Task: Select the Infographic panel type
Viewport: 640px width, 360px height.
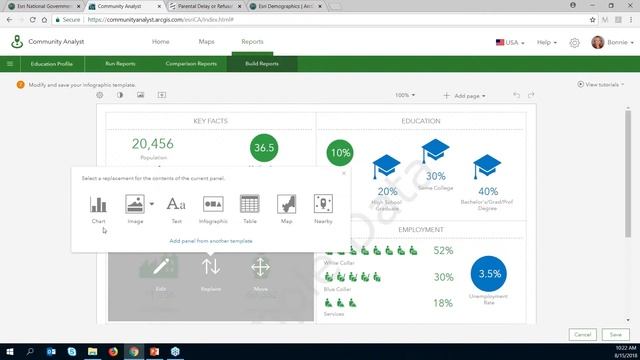Action: (213, 209)
